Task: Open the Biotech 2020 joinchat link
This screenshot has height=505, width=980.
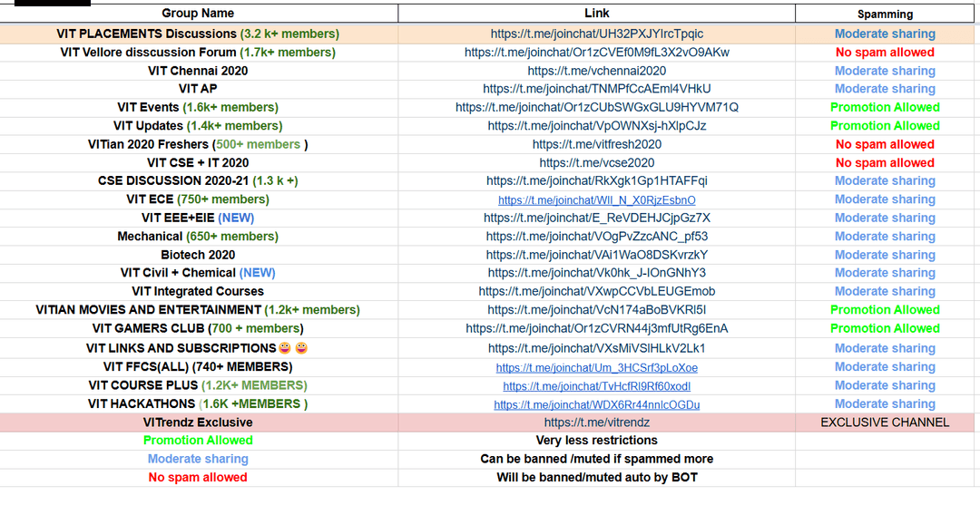Action: pyautogui.click(x=597, y=255)
